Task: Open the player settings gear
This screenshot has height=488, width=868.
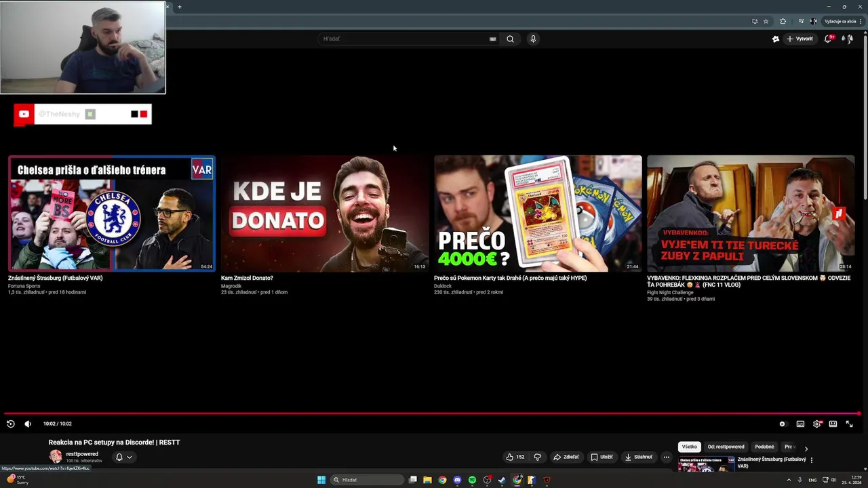Action: pyautogui.click(x=817, y=424)
